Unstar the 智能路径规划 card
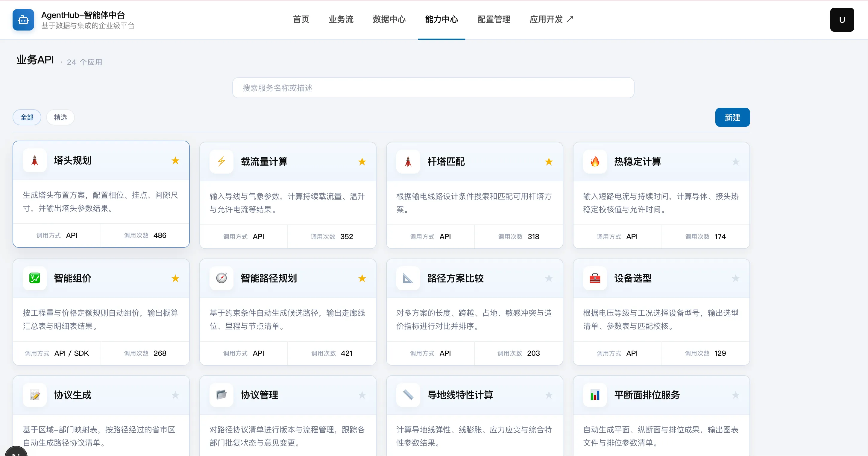 (362, 278)
